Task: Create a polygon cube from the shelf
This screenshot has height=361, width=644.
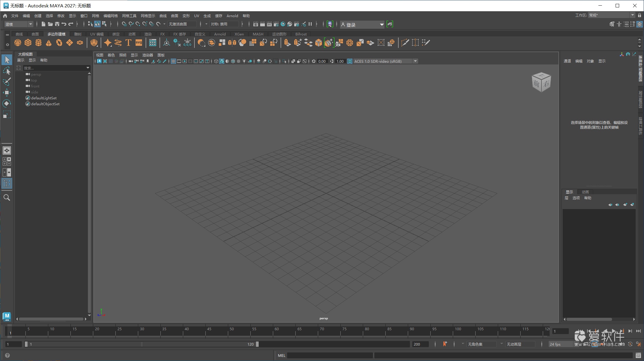Action: [28, 43]
